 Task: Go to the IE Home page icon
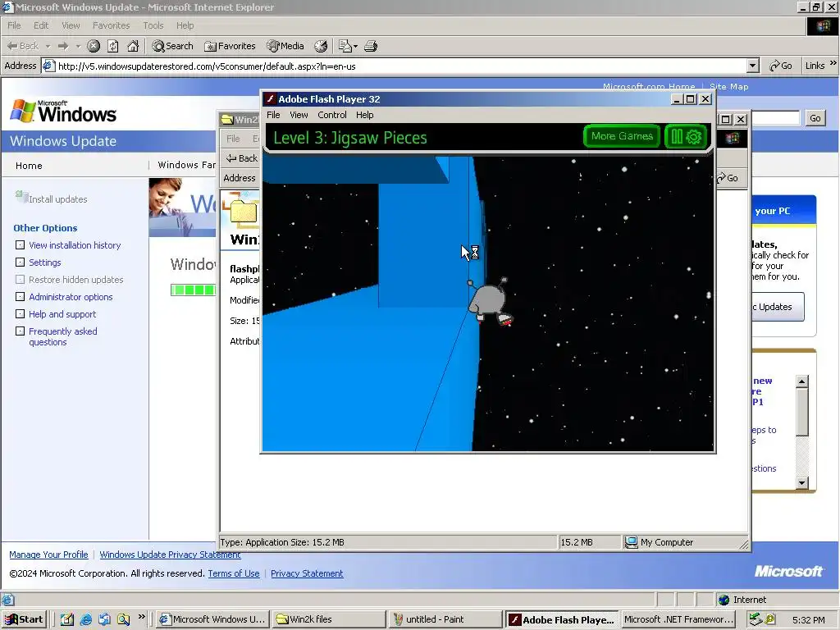coord(133,46)
